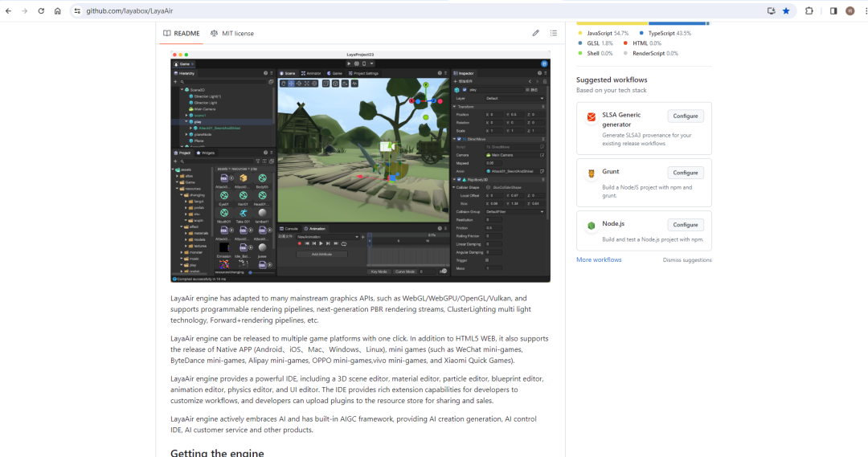This screenshot has height=457, width=868.
Task: Open the HTML 0.0% language link
Action: coord(642,43)
